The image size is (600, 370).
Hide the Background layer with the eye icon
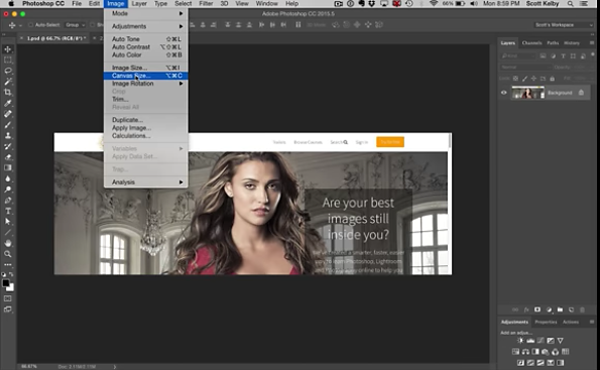click(x=504, y=93)
